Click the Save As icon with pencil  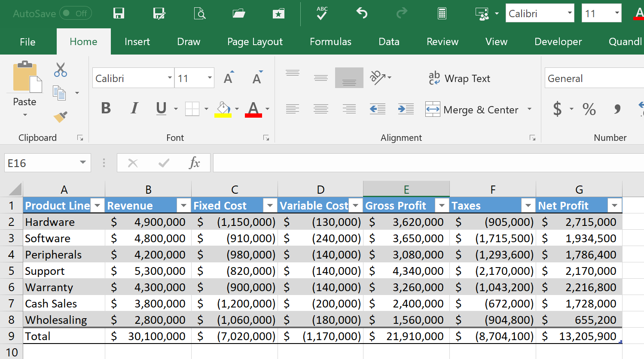tap(159, 13)
